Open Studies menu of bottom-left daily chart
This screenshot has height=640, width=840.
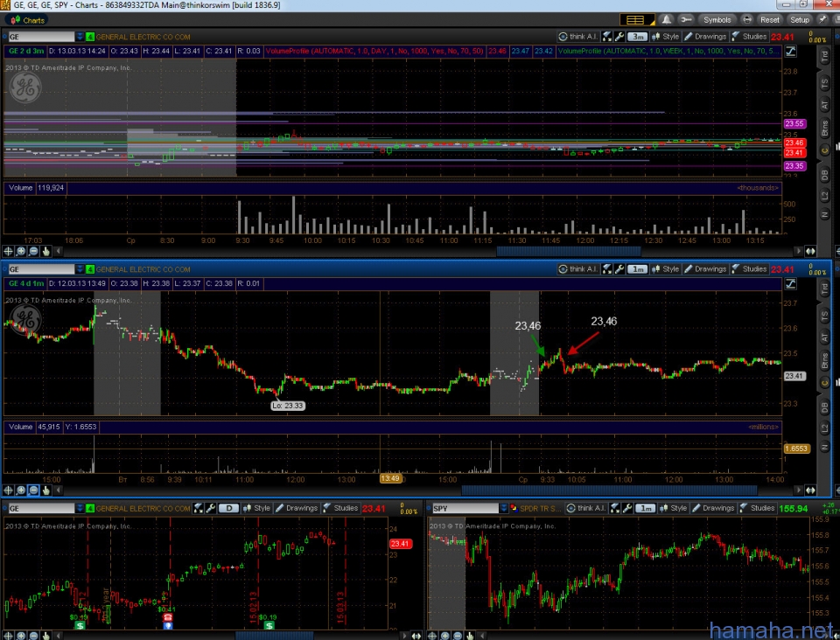coord(340,508)
